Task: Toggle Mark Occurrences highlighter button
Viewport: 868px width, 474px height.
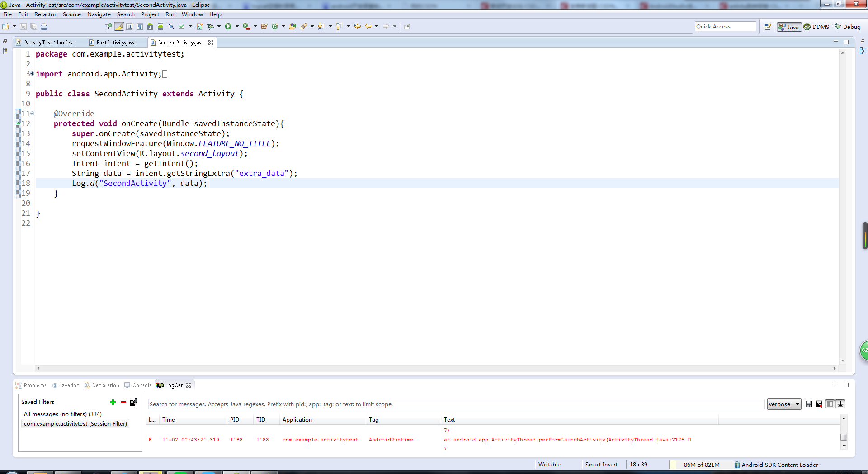Action: pos(119,27)
